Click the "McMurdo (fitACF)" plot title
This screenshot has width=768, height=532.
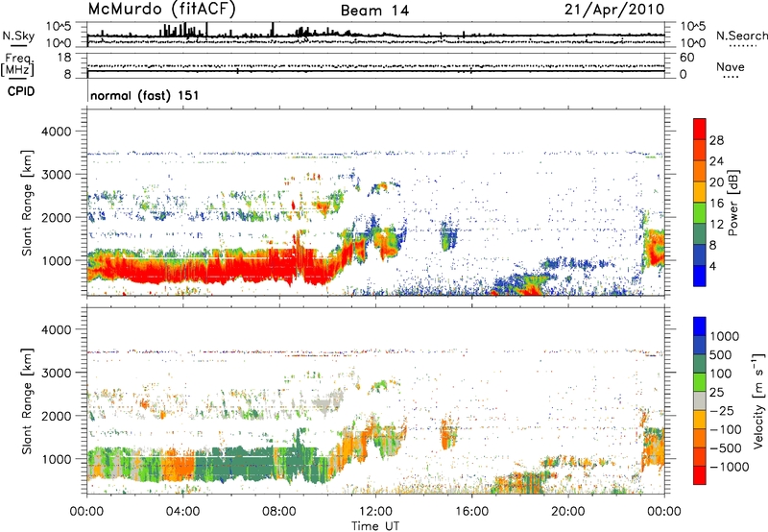click(161, 10)
